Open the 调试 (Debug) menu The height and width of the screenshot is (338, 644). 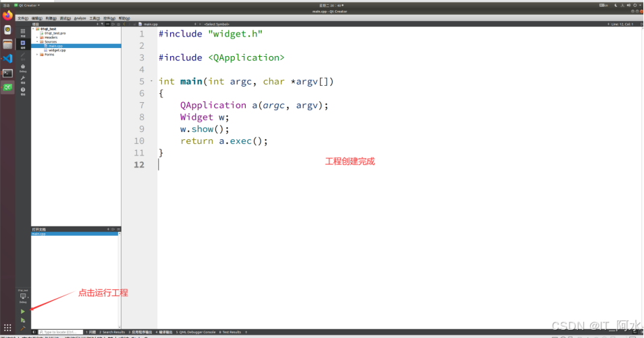(65, 18)
